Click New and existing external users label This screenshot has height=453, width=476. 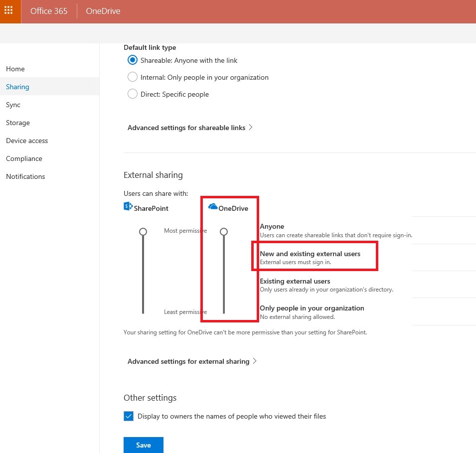[x=310, y=254]
